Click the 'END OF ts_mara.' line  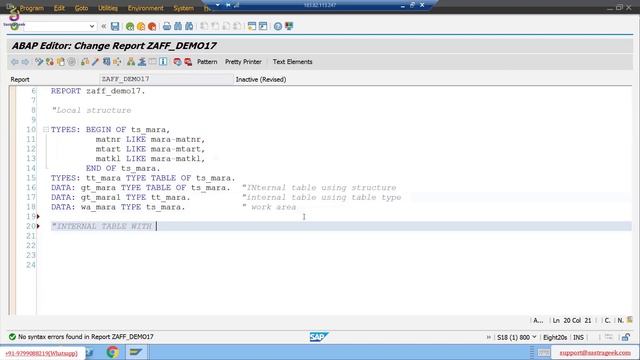[123, 169]
